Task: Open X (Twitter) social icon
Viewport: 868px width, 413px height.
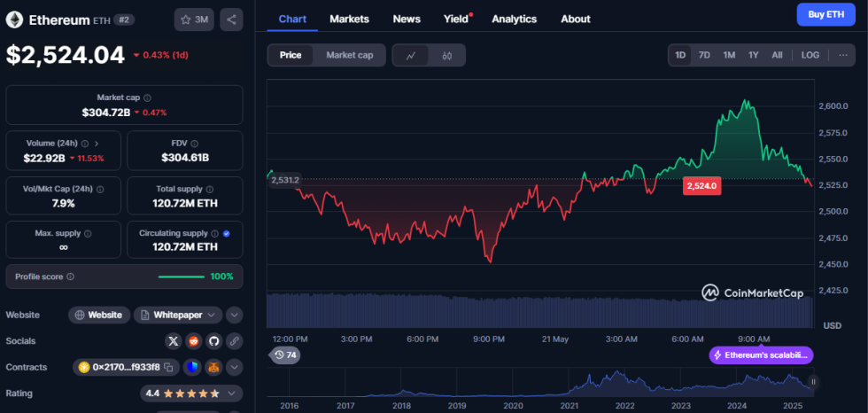Action: pyautogui.click(x=174, y=341)
